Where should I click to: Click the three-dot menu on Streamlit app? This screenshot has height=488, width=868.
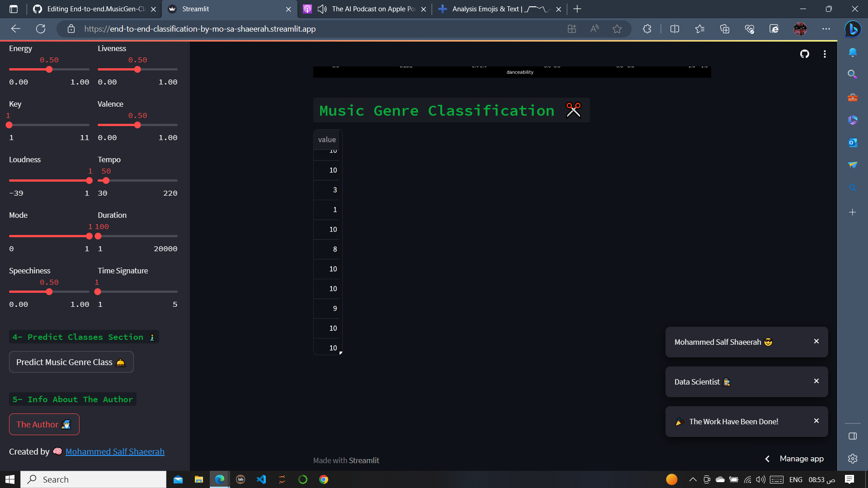(x=825, y=54)
